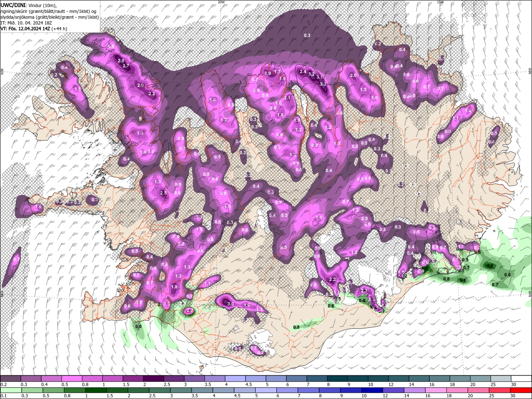The width and height of the screenshot is (532, 399).
Task: Click the 'IT: Mið. 10. 04. 2024 18Z' line
Action: click(27, 23)
